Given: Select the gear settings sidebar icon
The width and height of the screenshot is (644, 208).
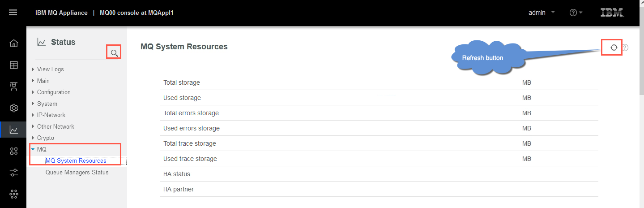Looking at the screenshot, I should [x=14, y=108].
